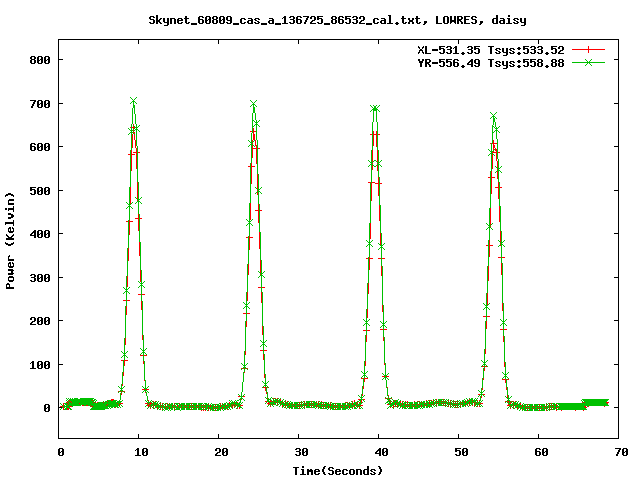Viewport: 640px width, 480px height.
Task: Select legend entry YR-556.49 Tsys:558.88
Action: [x=491, y=63]
